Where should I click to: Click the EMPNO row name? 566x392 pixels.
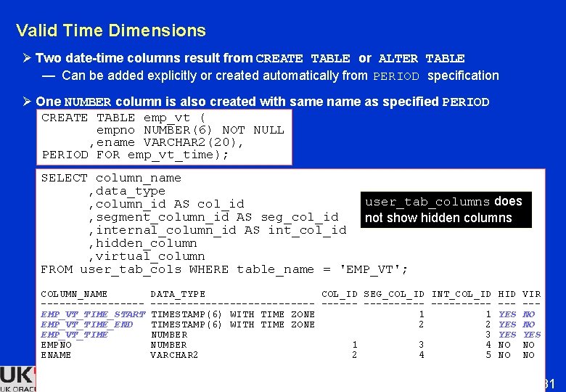click(56, 345)
